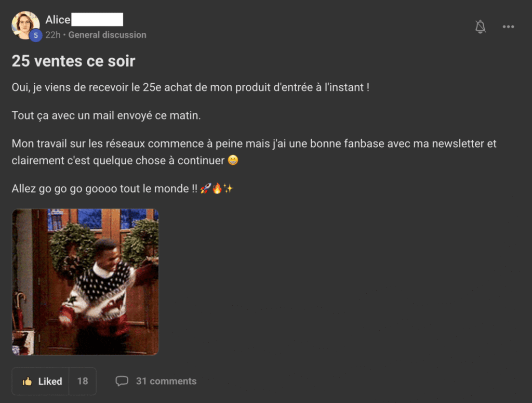
Task: Click the post title 25 ventes ce soir
Action: coord(73,61)
